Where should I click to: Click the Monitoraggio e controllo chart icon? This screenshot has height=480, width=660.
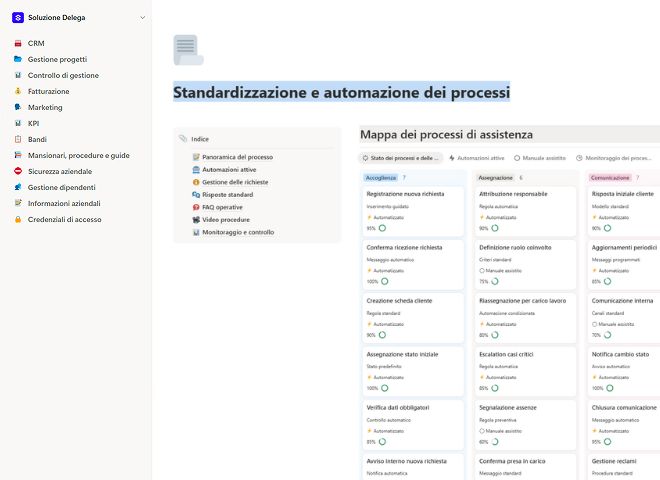coord(196,232)
